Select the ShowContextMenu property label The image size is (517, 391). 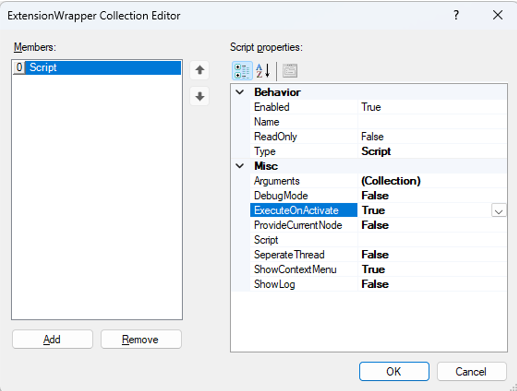[295, 269]
